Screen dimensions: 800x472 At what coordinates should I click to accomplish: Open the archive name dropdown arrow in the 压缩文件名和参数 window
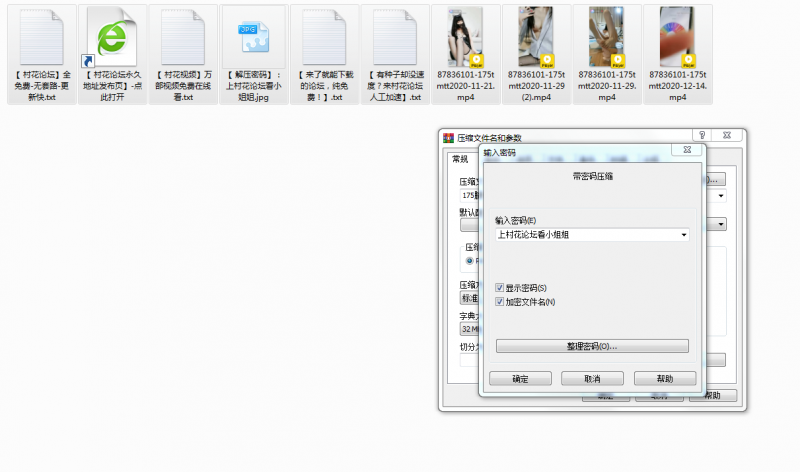tap(721, 195)
